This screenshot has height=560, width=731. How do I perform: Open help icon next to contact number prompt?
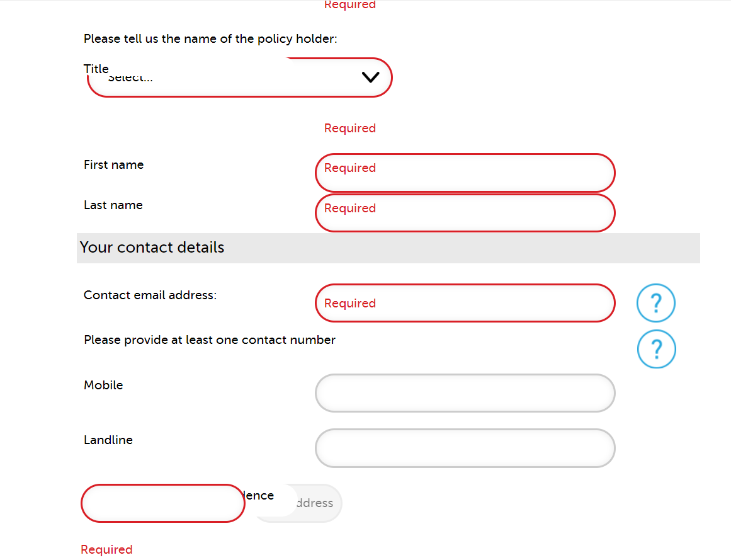click(x=655, y=349)
